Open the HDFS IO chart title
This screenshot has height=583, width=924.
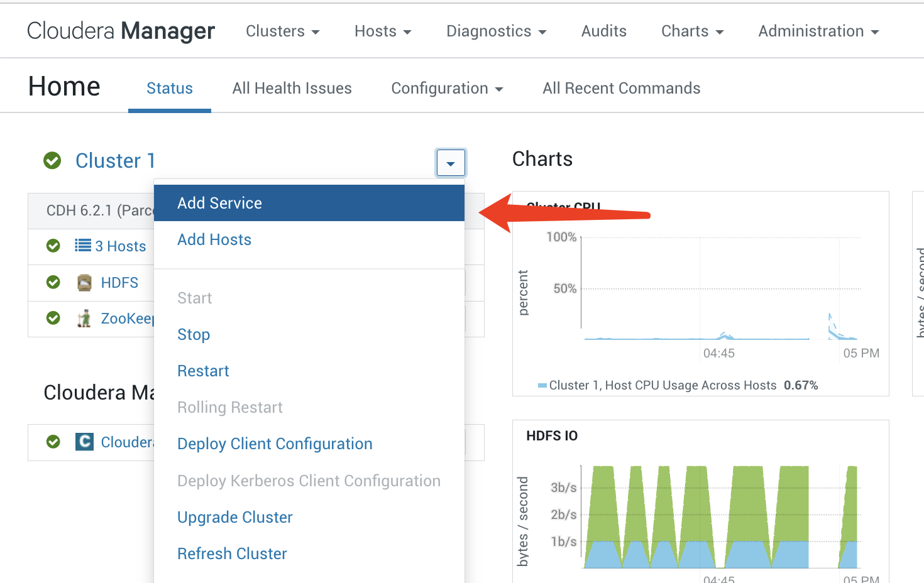(x=552, y=435)
